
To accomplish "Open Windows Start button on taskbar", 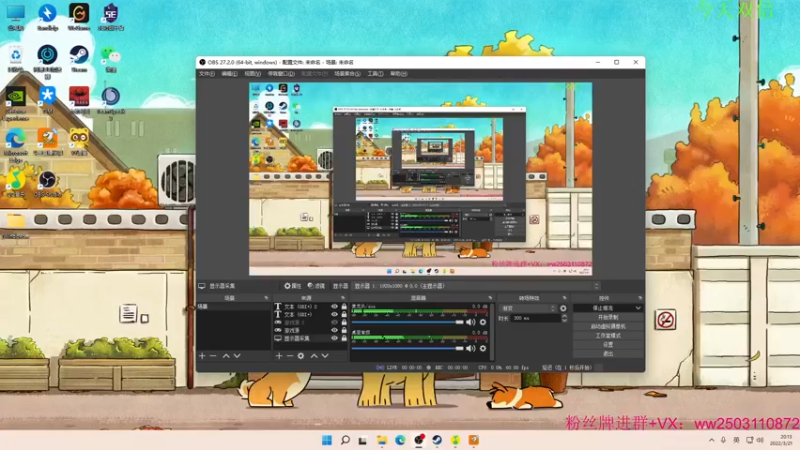I will (x=327, y=440).
